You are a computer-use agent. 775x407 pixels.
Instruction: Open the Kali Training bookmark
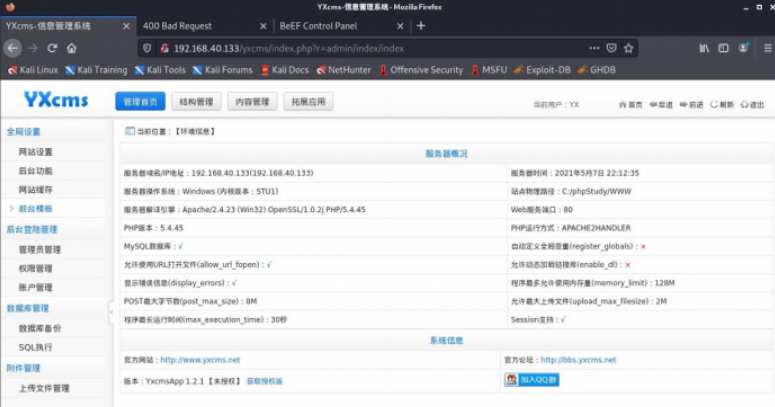(96, 70)
